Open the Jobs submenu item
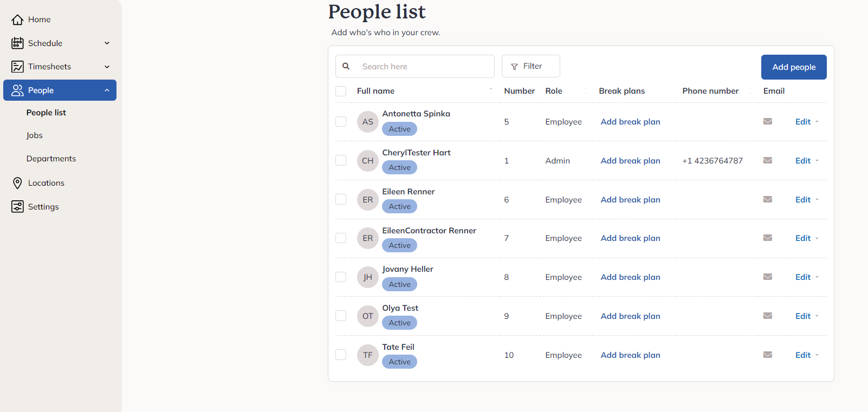Image resolution: width=868 pixels, height=412 pixels. click(x=35, y=135)
